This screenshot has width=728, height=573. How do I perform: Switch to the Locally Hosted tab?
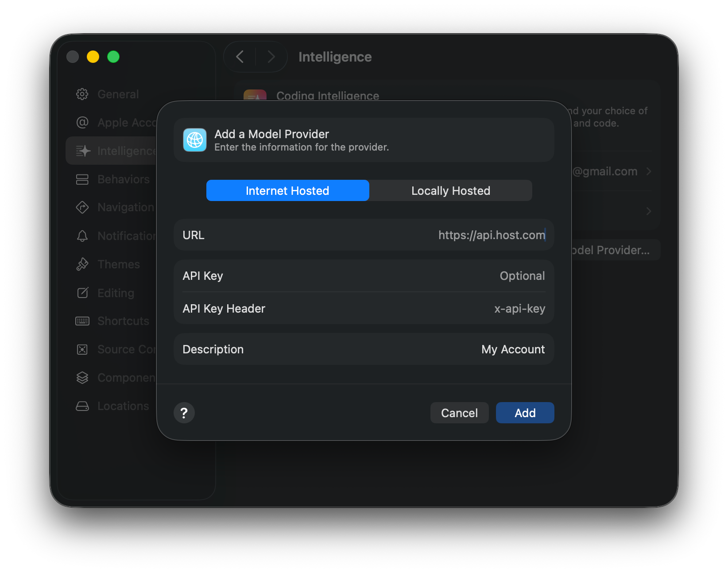450,190
